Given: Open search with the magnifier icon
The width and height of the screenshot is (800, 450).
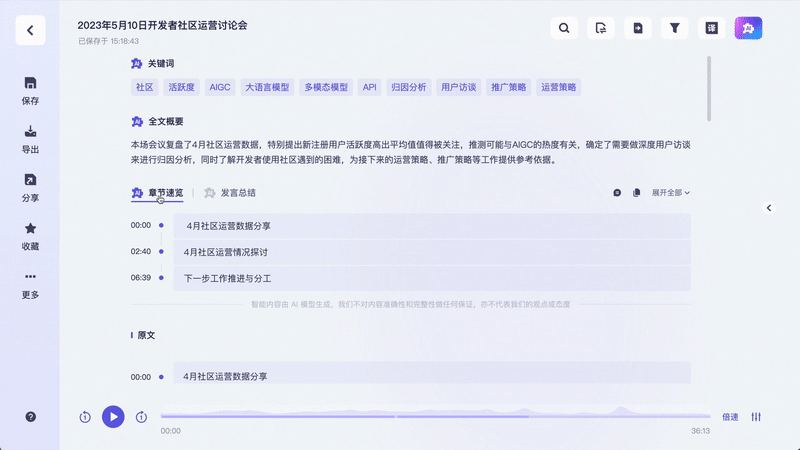Looking at the screenshot, I should coord(565,29).
